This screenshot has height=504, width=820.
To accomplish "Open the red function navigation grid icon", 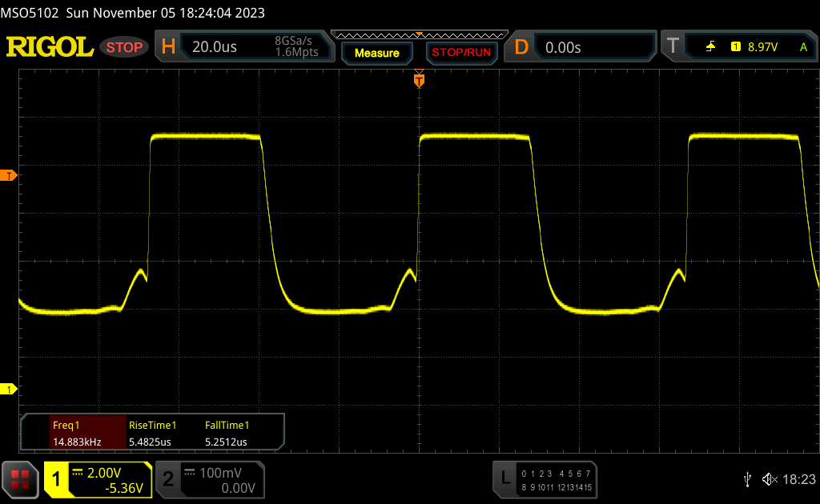I will [x=20, y=479].
